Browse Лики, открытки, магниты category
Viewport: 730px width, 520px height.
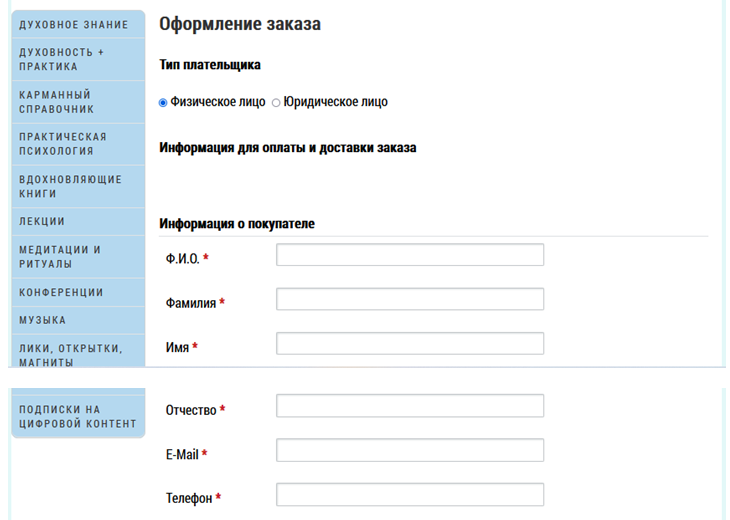pos(71,355)
